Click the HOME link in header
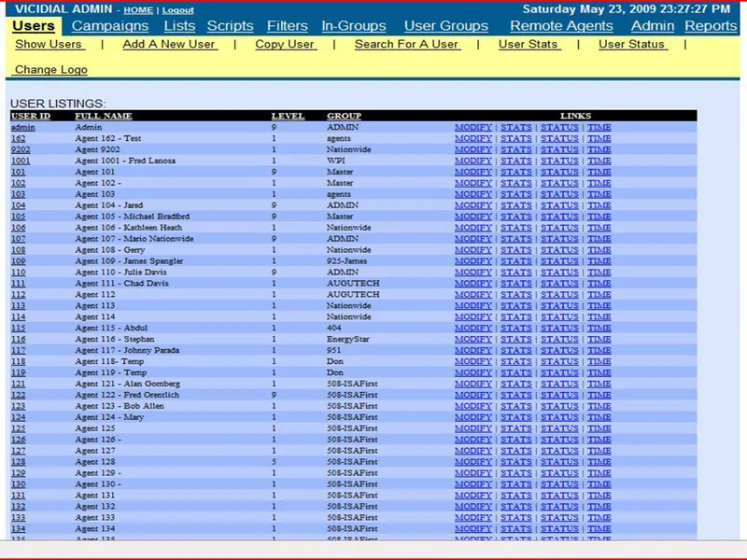Image resolution: width=747 pixels, height=560 pixels. 138,10
